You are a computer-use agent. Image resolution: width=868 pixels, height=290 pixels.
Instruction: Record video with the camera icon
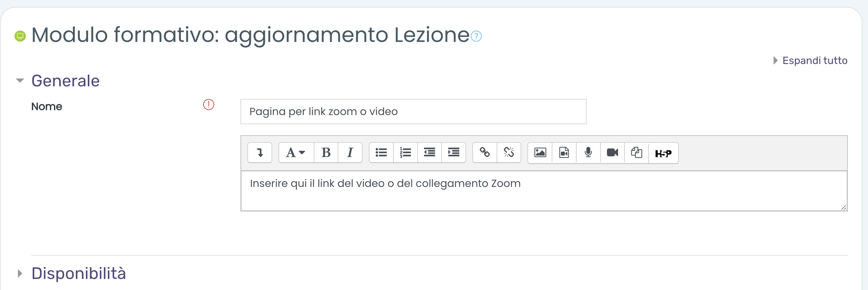click(x=612, y=153)
